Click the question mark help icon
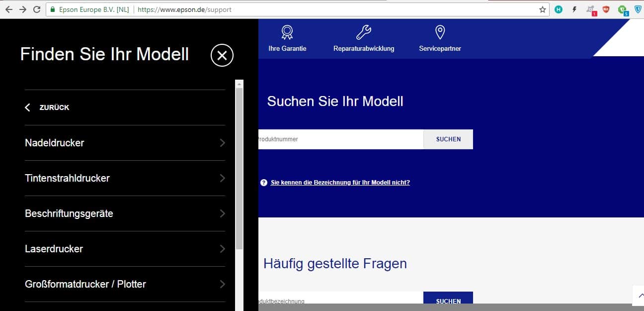This screenshot has height=311, width=644. 264,183
